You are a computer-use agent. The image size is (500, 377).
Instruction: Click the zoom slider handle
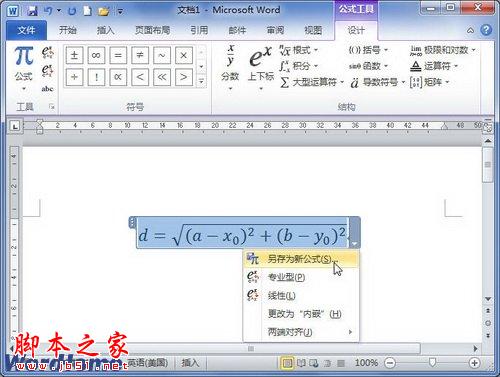pos(432,363)
